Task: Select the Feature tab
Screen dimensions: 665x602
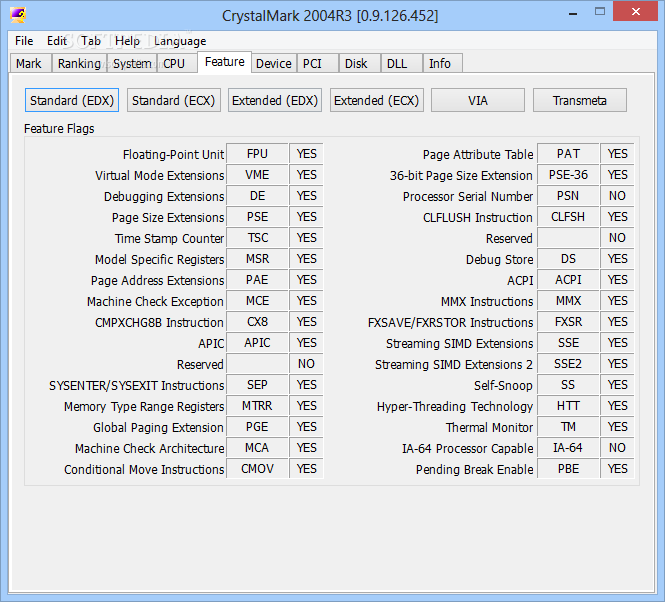Action: click(x=224, y=62)
